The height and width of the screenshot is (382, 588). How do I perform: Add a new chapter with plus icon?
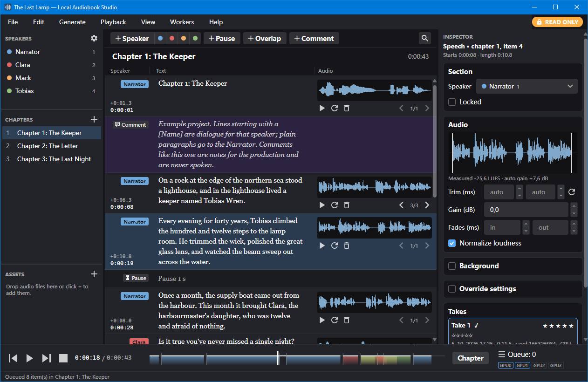(x=94, y=120)
